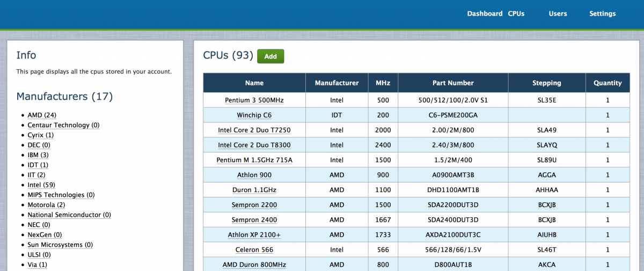The image size is (644, 271).
Task: Open the Intel (59) manufacturer link
Action: [x=41, y=185]
